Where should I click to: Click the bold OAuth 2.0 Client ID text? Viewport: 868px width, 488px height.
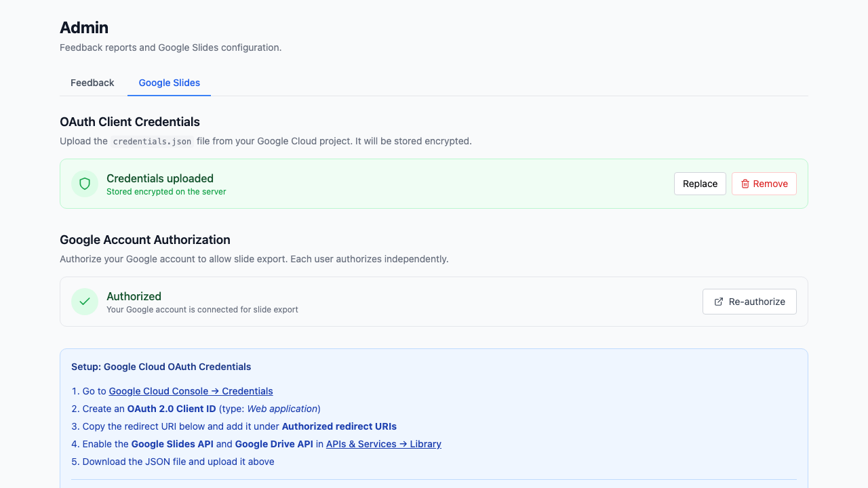tap(172, 409)
